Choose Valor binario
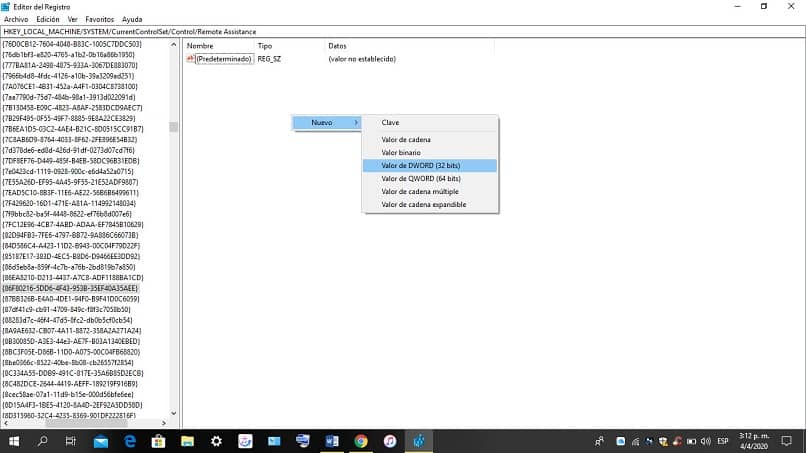806x453 pixels. [x=430, y=153]
